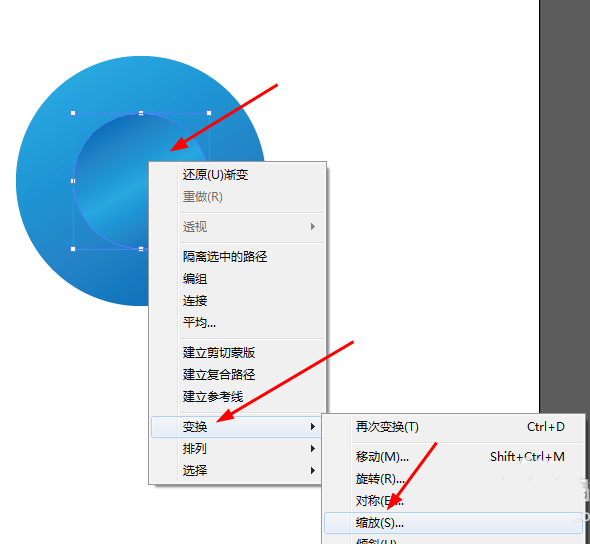The width and height of the screenshot is (590, 544).
Task: Click top-center bounding box handle
Action: 141,113
